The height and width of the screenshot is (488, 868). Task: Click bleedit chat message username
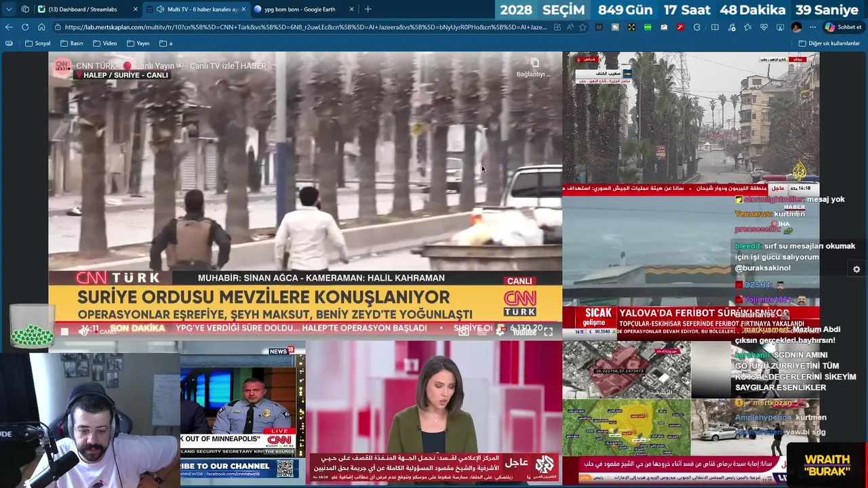748,246
